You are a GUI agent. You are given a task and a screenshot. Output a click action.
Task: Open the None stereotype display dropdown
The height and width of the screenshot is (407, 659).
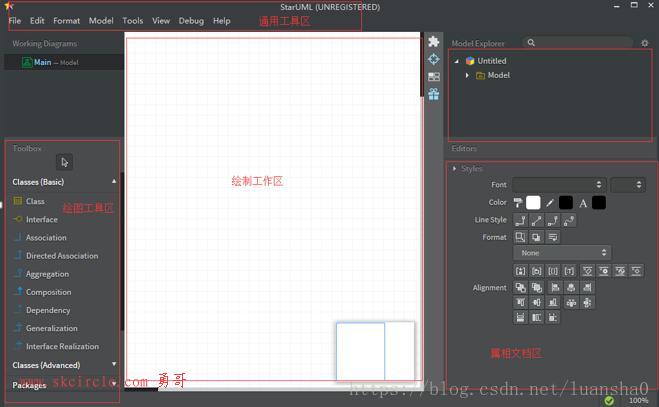[x=562, y=253]
